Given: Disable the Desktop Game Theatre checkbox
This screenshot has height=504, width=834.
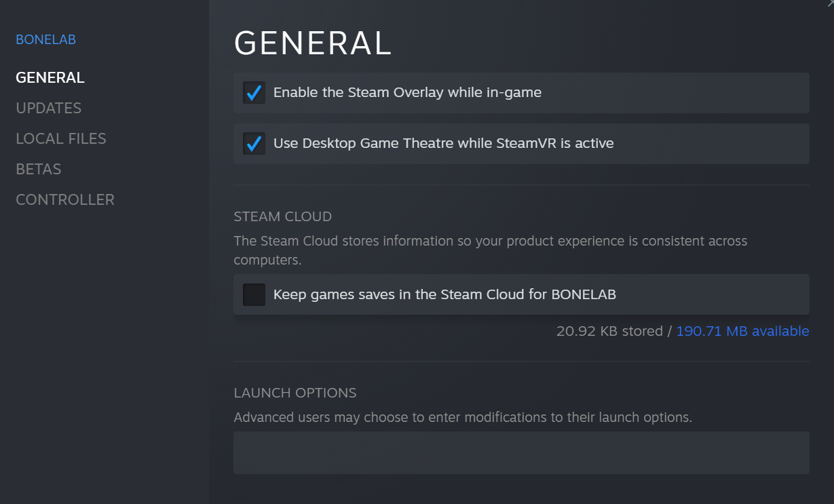Looking at the screenshot, I should click(x=254, y=144).
